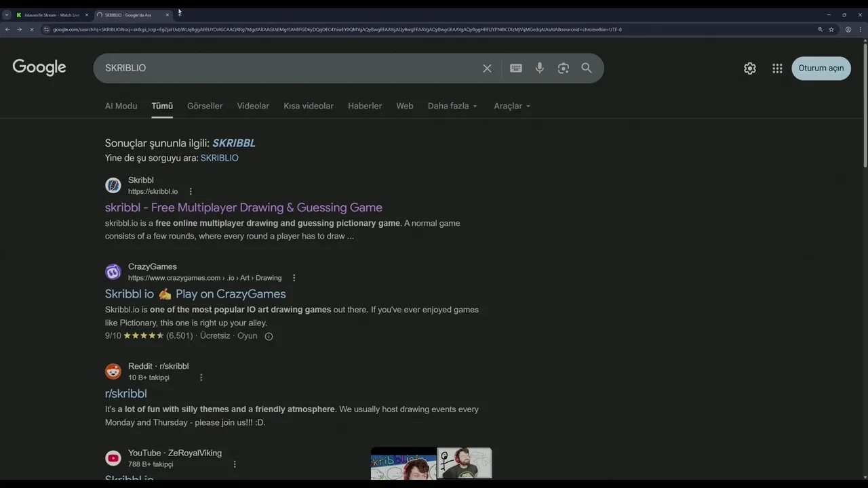Click the zoom magnifier icon in address bar
Screen dimensions: 868x488
click(820, 29)
